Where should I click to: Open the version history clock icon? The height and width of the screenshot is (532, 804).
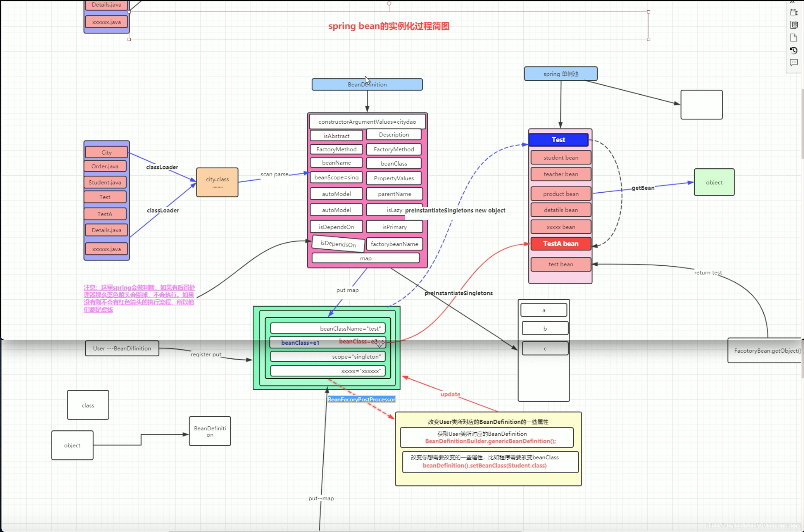(794, 50)
